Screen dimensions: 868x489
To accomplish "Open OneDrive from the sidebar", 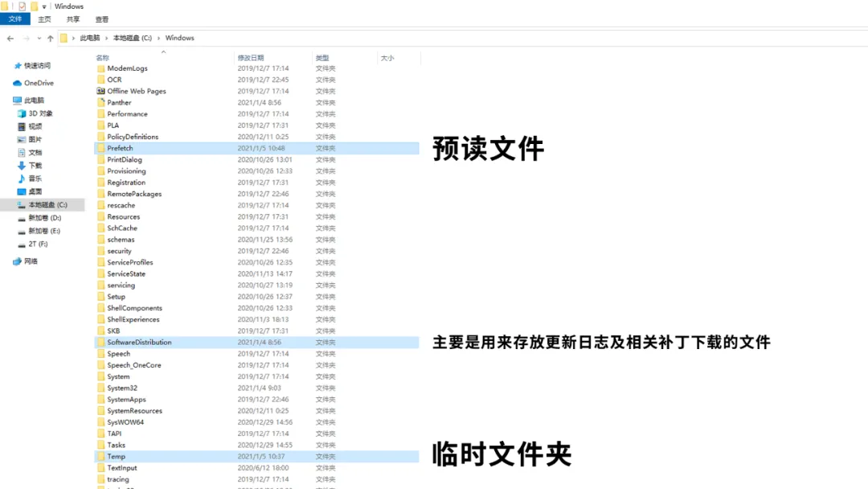I will click(x=35, y=83).
